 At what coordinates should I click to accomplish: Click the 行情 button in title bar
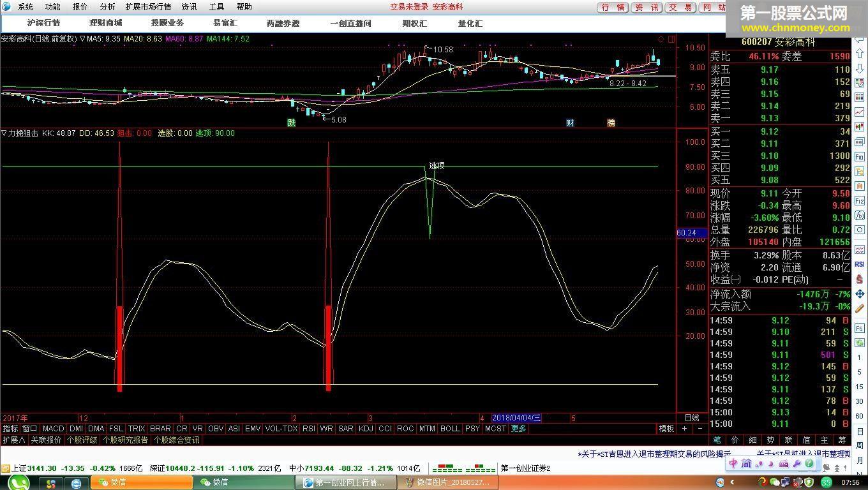tap(613, 7)
